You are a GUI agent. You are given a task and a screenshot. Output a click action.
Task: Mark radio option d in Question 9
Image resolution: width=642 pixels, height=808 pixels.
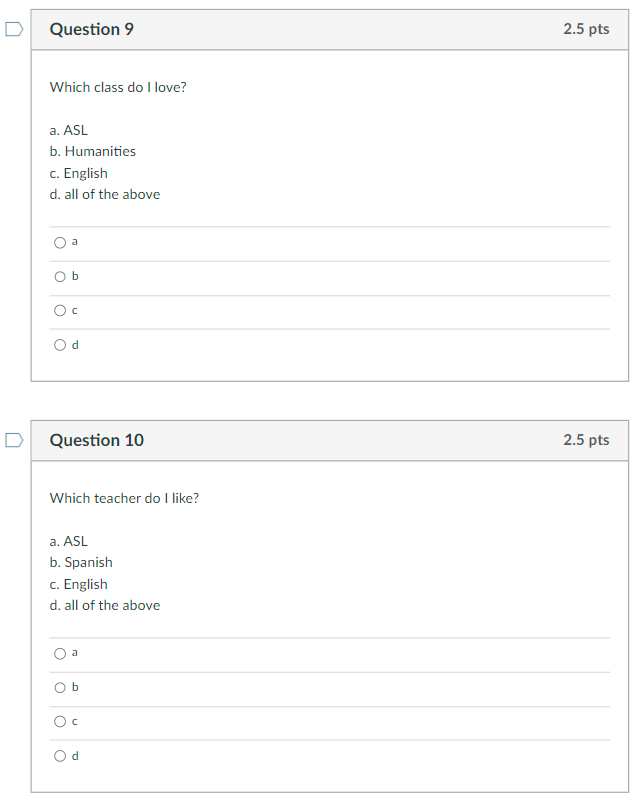tap(61, 345)
